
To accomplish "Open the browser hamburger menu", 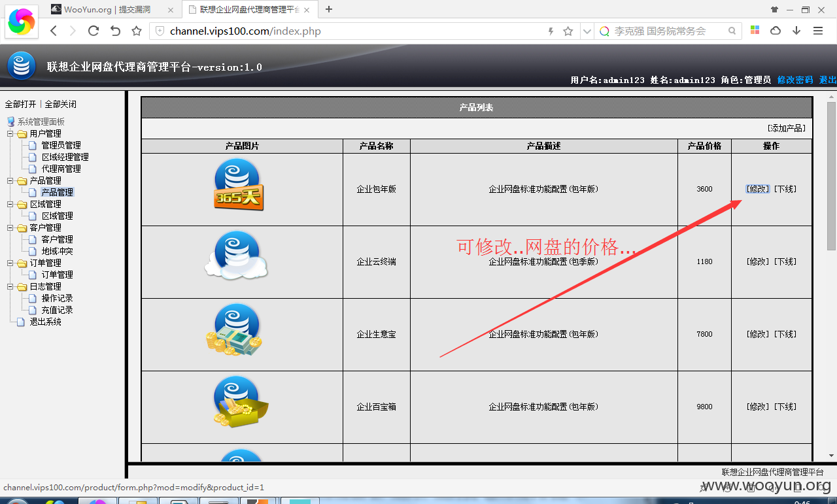I will [x=818, y=31].
